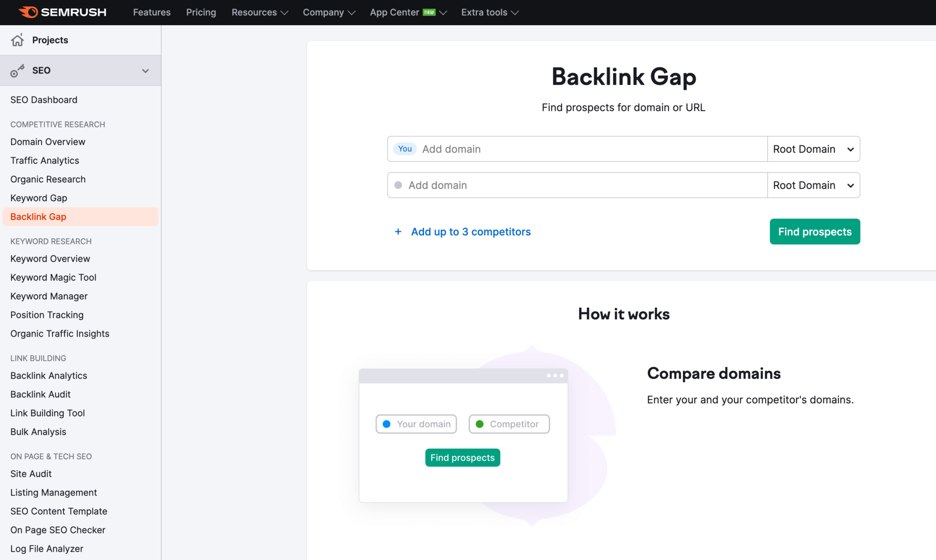
Task: Click the Find prospects button
Action: click(814, 232)
